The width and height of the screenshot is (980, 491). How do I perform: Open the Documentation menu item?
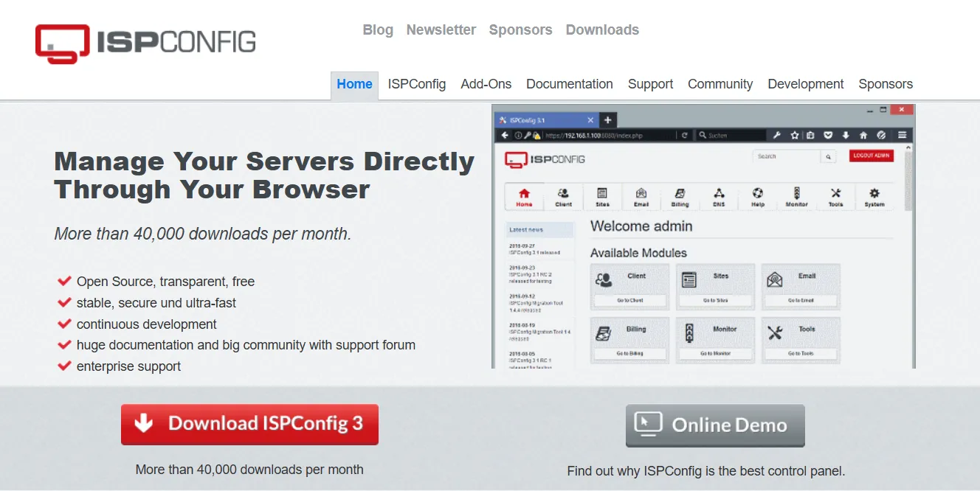[570, 84]
